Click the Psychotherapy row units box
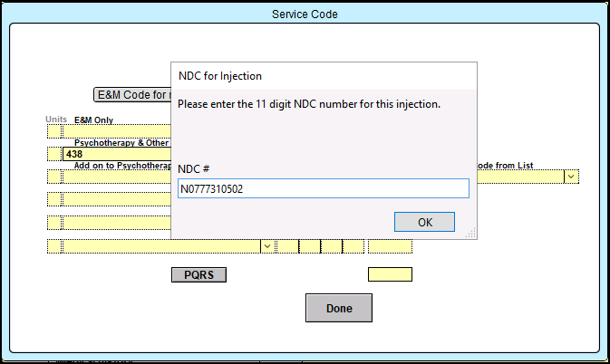This screenshot has height=364, width=610. point(54,154)
